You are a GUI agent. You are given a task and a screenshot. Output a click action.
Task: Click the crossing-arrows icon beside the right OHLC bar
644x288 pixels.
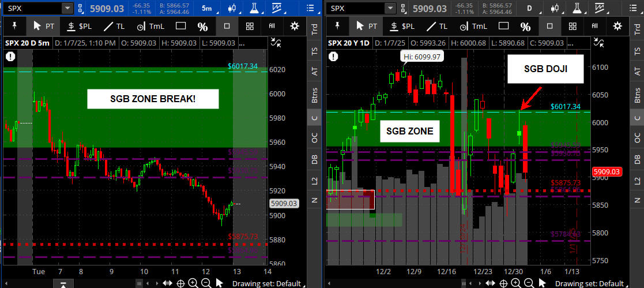[x=599, y=42]
